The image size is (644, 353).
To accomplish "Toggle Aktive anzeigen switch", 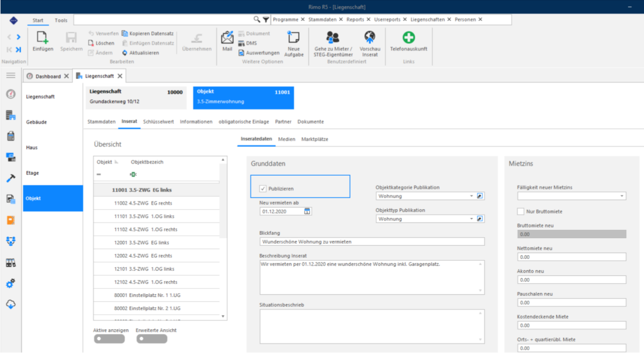I will (109, 339).
